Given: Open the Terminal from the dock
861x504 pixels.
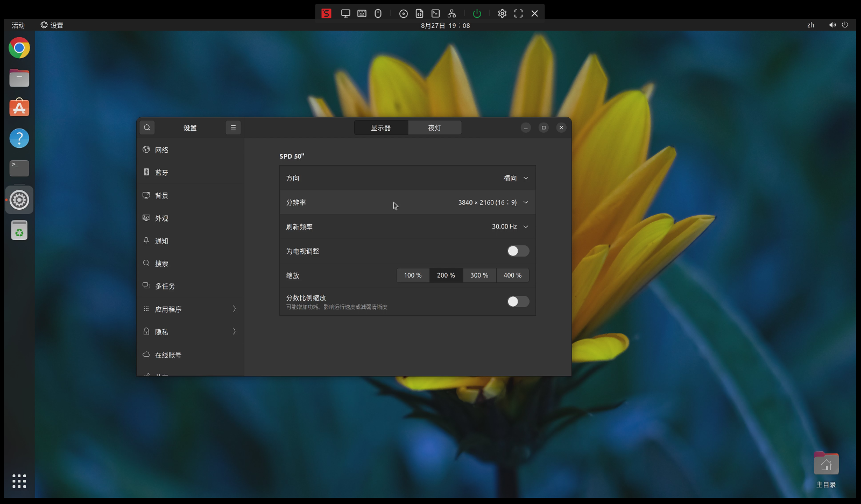Looking at the screenshot, I should [x=19, y=168].
